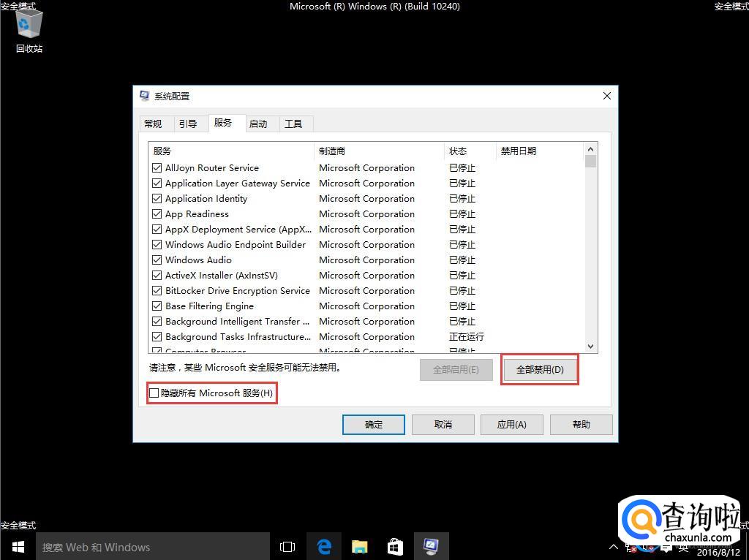Viewport: 749px width, 560px height.
Task: Select 已停止 status for AllJoyn Router Service
Action: point(462,168)
